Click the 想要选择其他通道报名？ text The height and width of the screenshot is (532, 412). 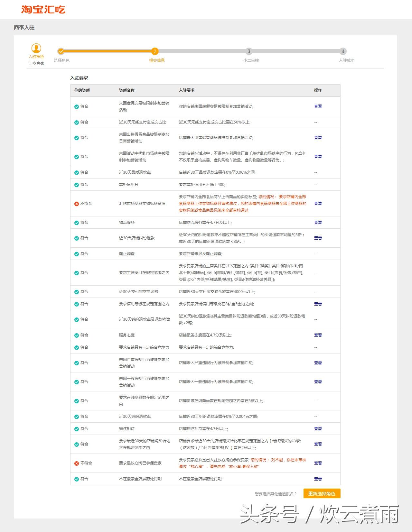tap(276, 494)
